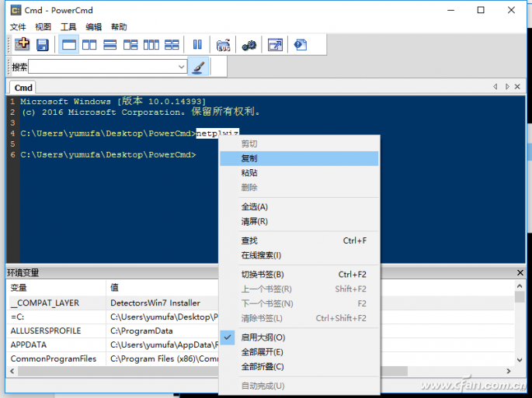The height and width of the screenshot is (398, 532).
Task: Click the new command window icon with plus
Action: point(22,44)
